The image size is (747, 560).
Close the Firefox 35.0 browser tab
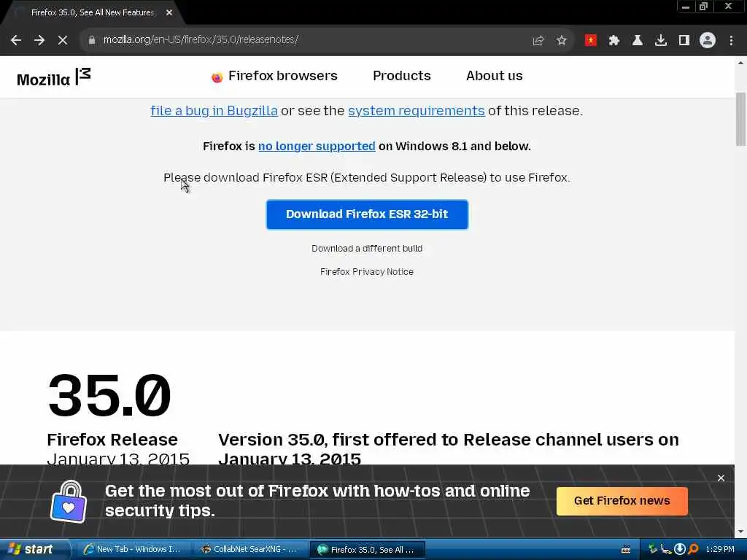(169, 13)
